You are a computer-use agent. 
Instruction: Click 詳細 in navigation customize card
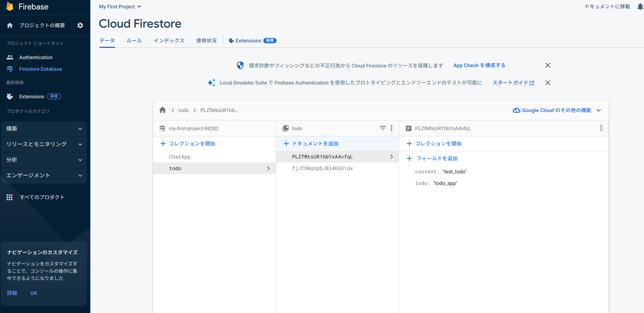[12, 293]
